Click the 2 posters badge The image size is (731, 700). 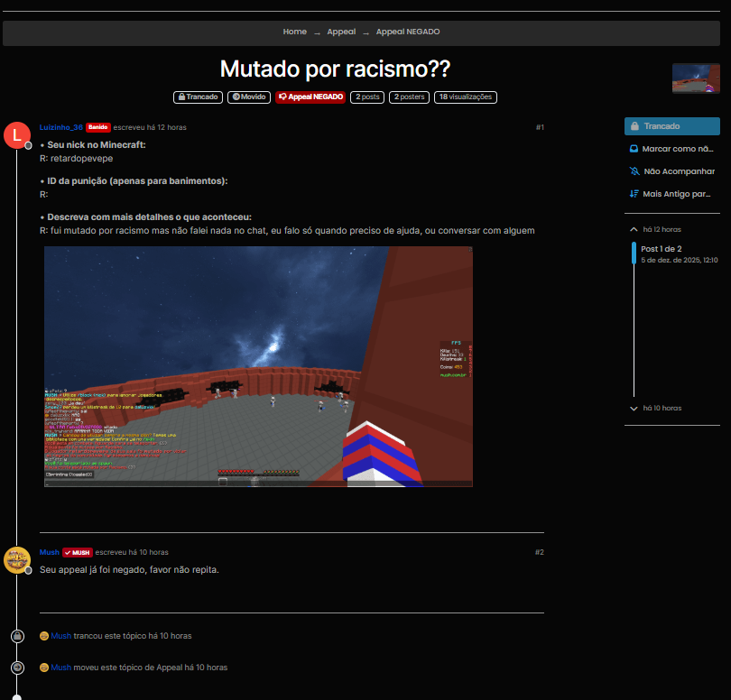pyautogui.click(x=410, y=97)
